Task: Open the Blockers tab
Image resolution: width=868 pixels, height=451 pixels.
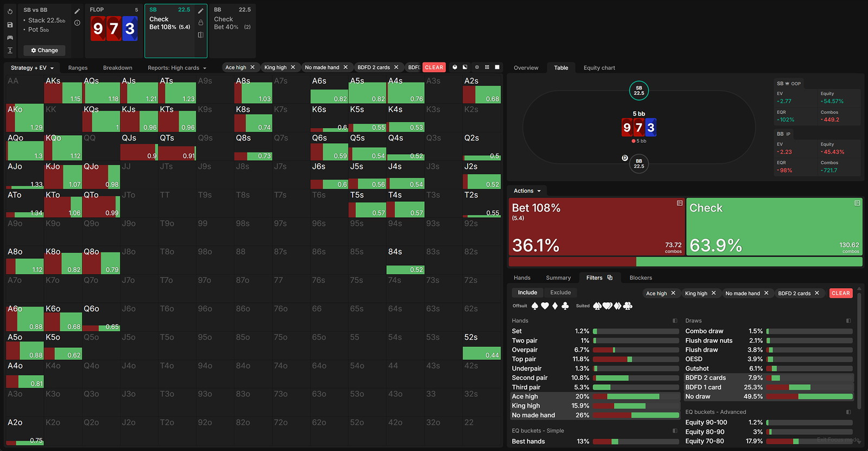Action: [x=641, y=278]
